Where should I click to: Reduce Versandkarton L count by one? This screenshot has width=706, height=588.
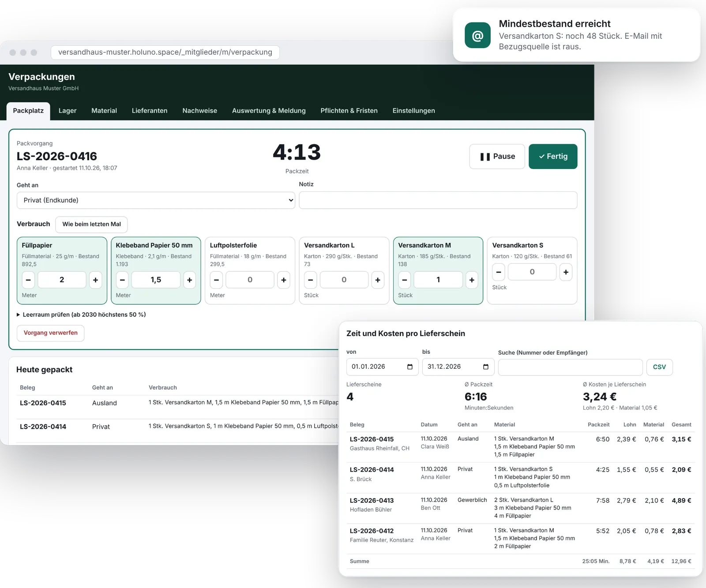click(310, 280)
